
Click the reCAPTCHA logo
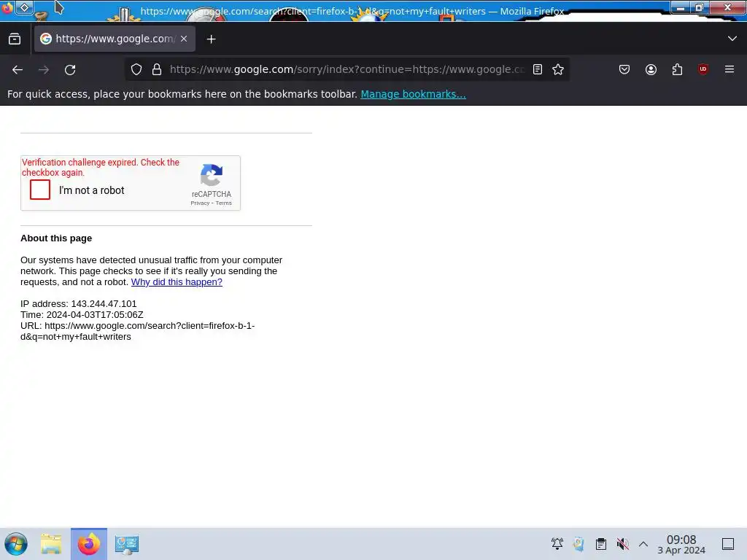tap(212, 175)
